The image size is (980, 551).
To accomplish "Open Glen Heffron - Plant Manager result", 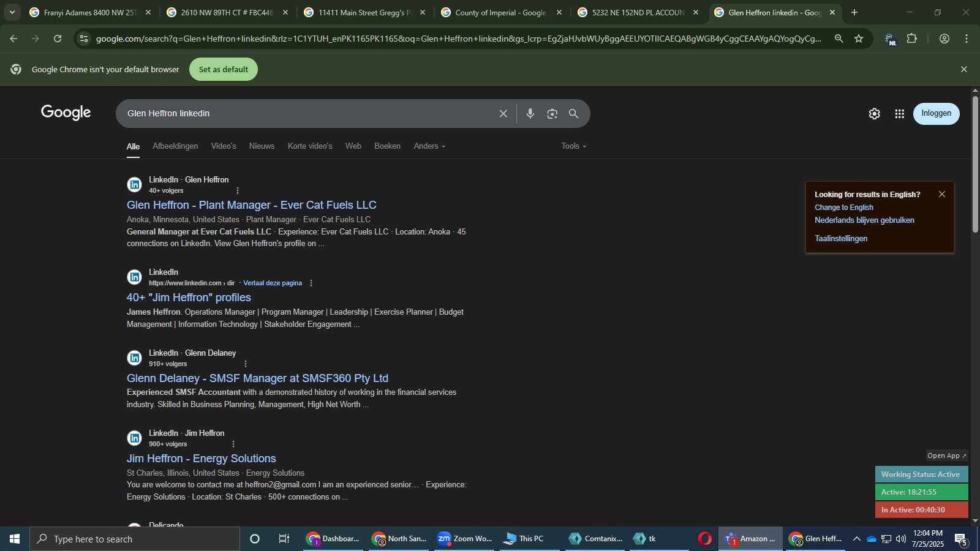I will 252,205.
